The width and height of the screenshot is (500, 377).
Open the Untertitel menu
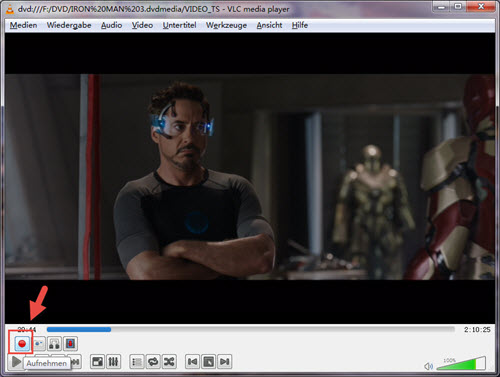(x=179, y=25)
